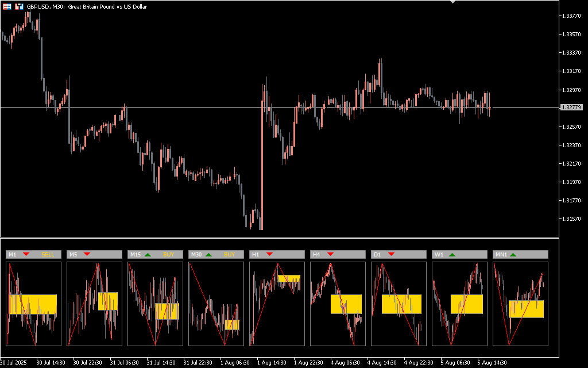Click the BUY signal label on M30
Image resolution: width=588 pixels, height=368 pixels.
tap(229, 254)
